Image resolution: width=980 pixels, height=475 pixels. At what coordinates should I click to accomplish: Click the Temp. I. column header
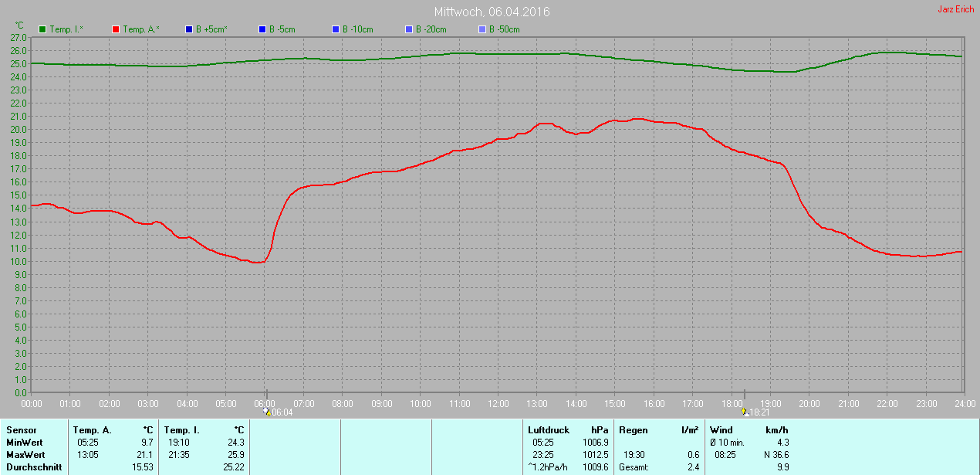pos(182,430)
